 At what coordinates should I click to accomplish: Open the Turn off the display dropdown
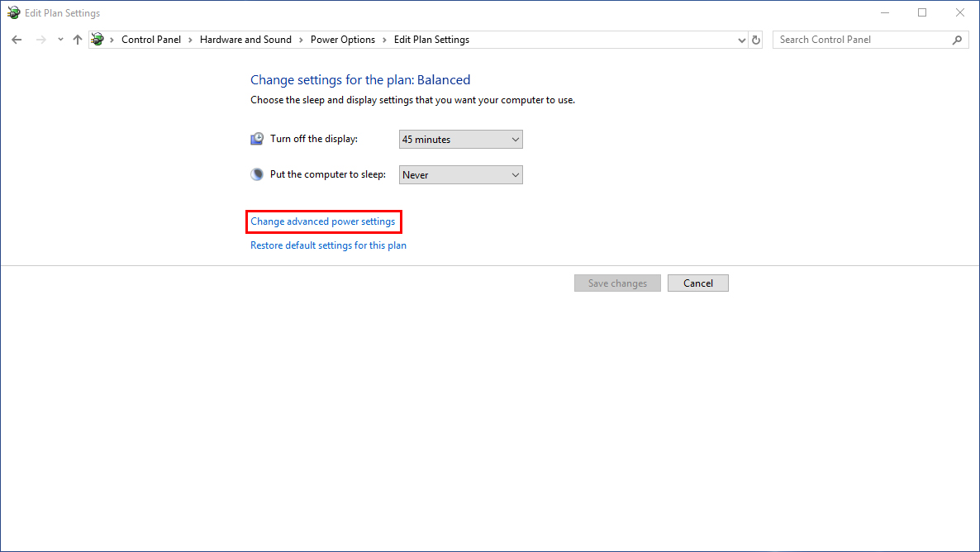[460, 140]
